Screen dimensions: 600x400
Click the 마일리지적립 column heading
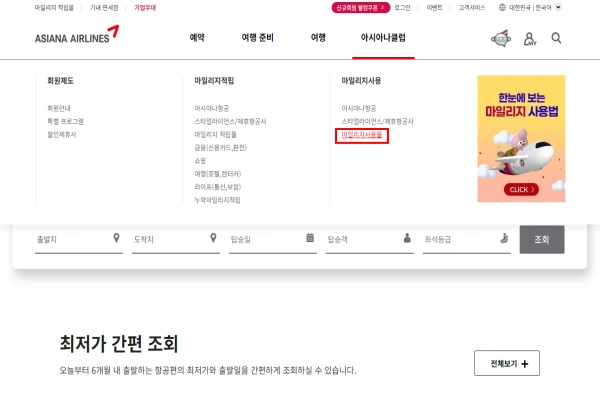tap(214, 80)
